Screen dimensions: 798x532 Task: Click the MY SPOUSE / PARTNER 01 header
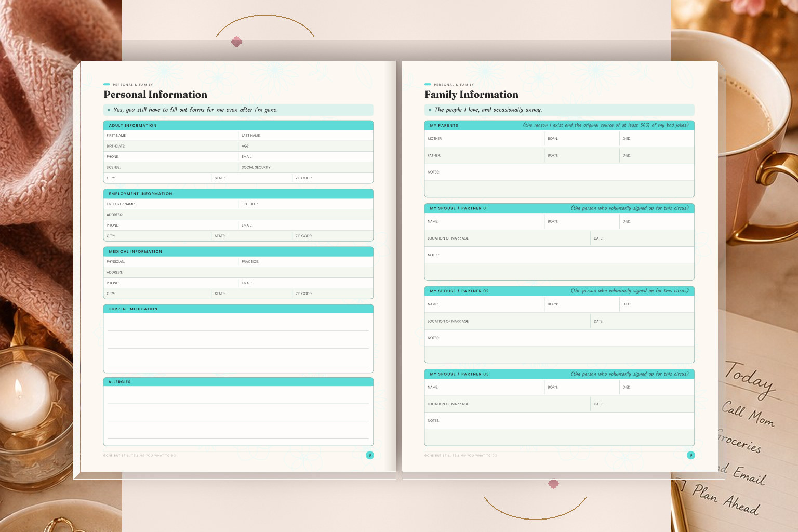point(560,208)
